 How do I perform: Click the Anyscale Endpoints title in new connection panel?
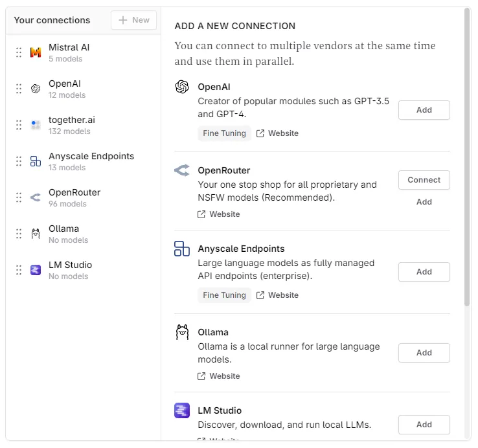(241, 249)
